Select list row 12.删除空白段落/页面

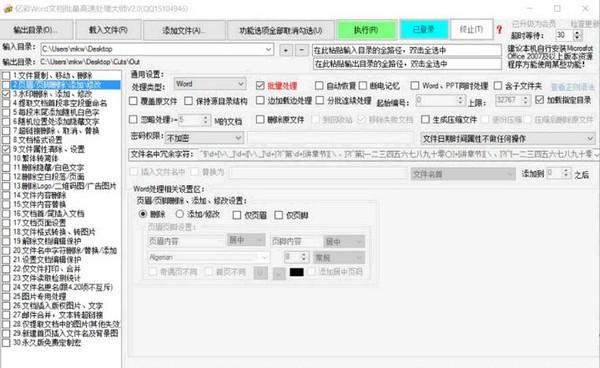pyautogui.click(x=61, y=177)
